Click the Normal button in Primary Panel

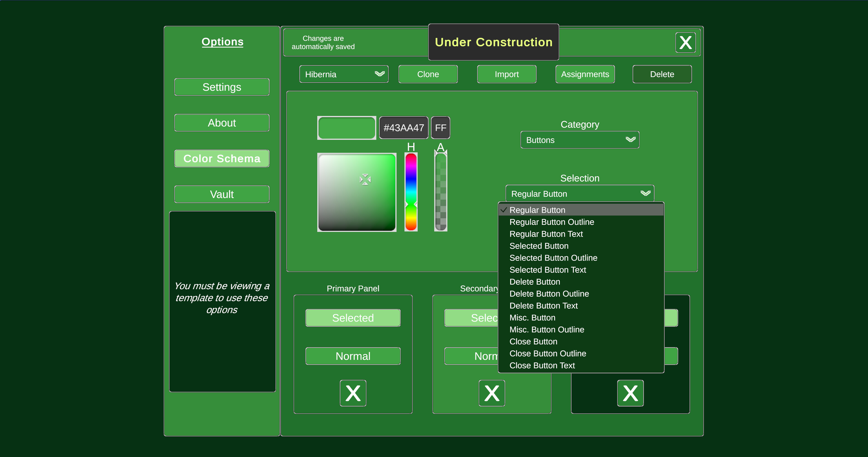352,356
